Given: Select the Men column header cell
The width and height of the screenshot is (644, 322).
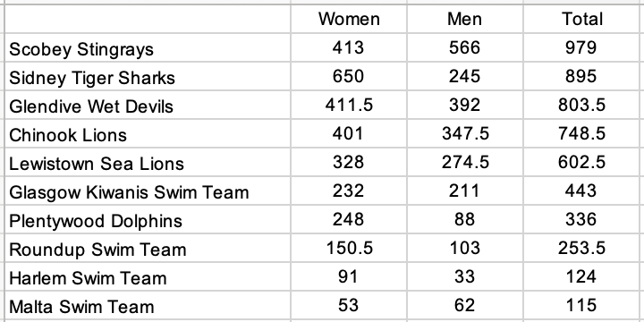Looking at the screenshot, I should click(465, 19).
